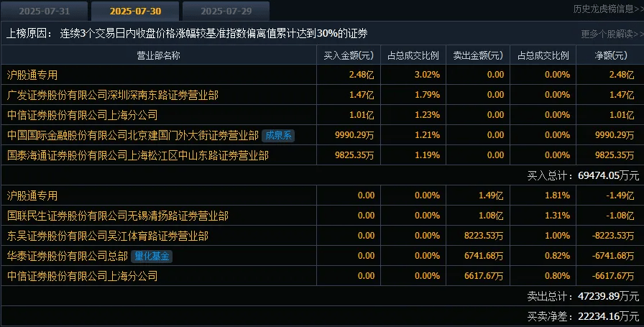Switch to the 2025-07-31 date tab
Viewport: 644px width, 327px height.
[45, 11]
